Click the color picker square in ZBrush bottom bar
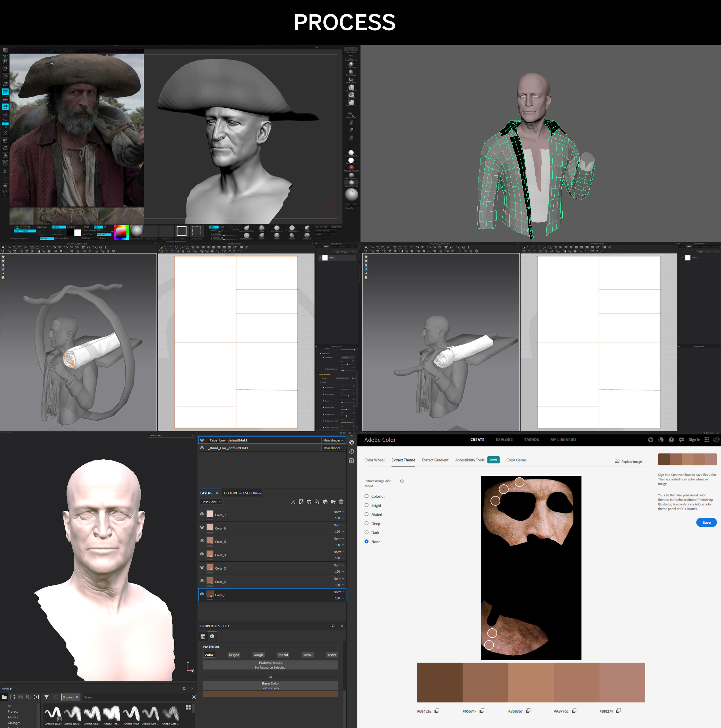The image size is (721, 728). pos(121,233)
